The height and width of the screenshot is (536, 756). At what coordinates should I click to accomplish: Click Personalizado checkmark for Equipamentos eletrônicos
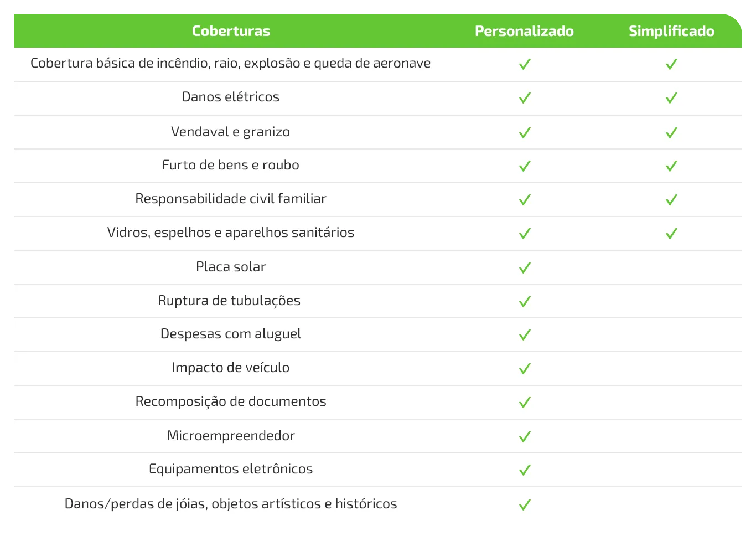[x=525, y=470]
